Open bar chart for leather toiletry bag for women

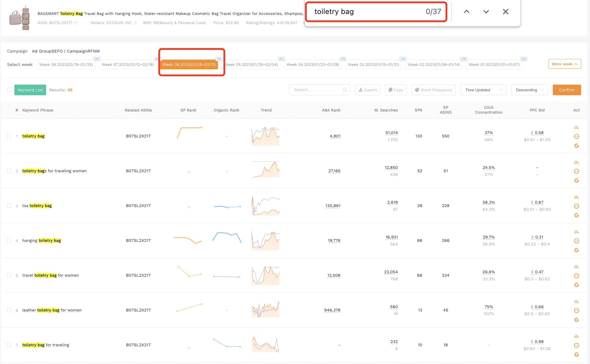click(577, 301)
